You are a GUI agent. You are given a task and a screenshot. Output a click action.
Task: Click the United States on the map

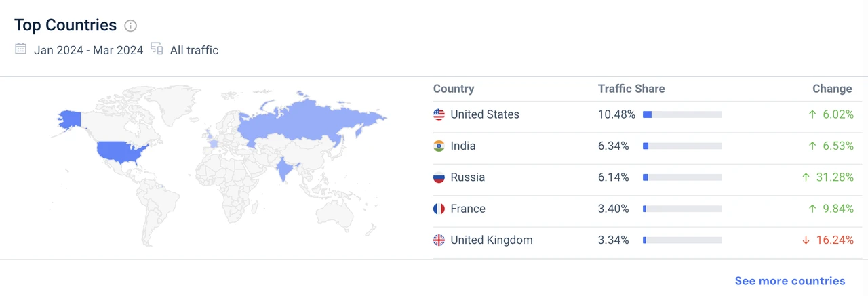(121, 152)
